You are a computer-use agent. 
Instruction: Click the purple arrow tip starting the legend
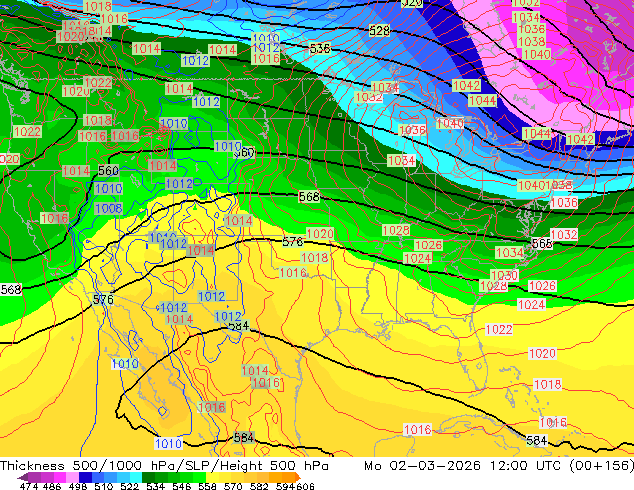click(x=22, y=477)
